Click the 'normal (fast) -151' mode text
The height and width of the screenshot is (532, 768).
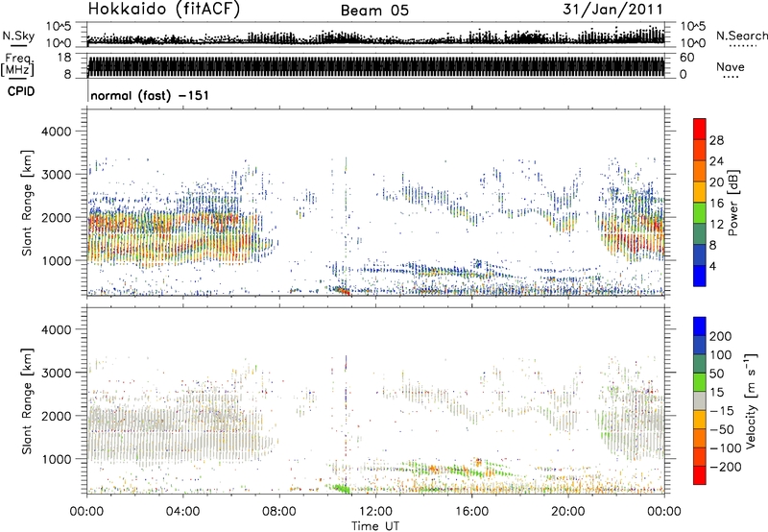(150, 95)
